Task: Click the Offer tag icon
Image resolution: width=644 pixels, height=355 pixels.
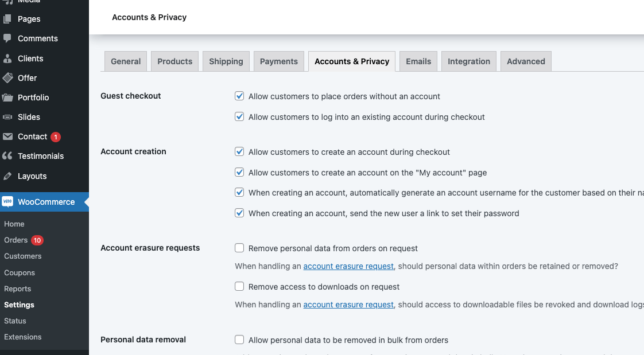Action: click(7, 78)
